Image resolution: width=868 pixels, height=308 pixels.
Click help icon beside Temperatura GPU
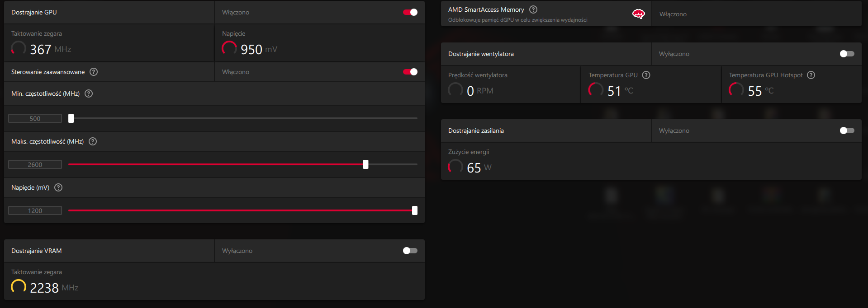point(646,75)
